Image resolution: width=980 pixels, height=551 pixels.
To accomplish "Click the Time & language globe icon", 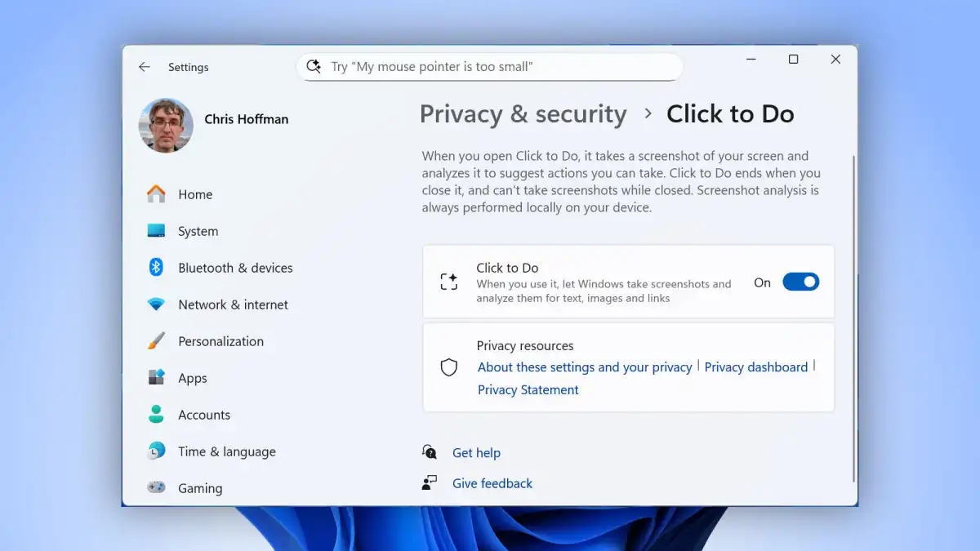I will (x=156, y=451).
